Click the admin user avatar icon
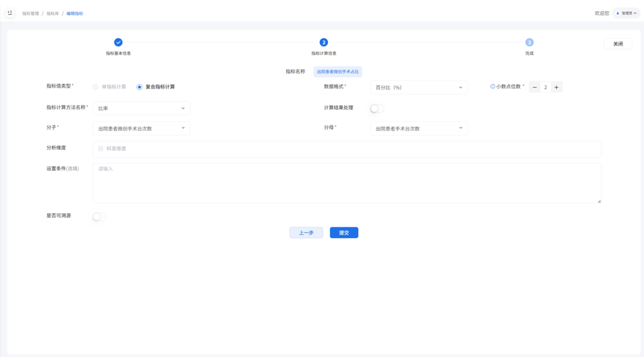 click(618, 13)
